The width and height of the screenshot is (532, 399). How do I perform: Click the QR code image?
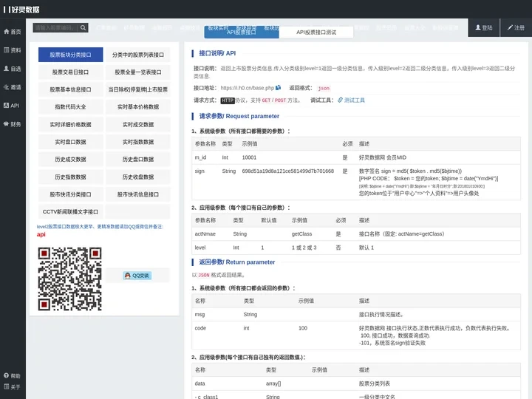[x=69, y=279]
